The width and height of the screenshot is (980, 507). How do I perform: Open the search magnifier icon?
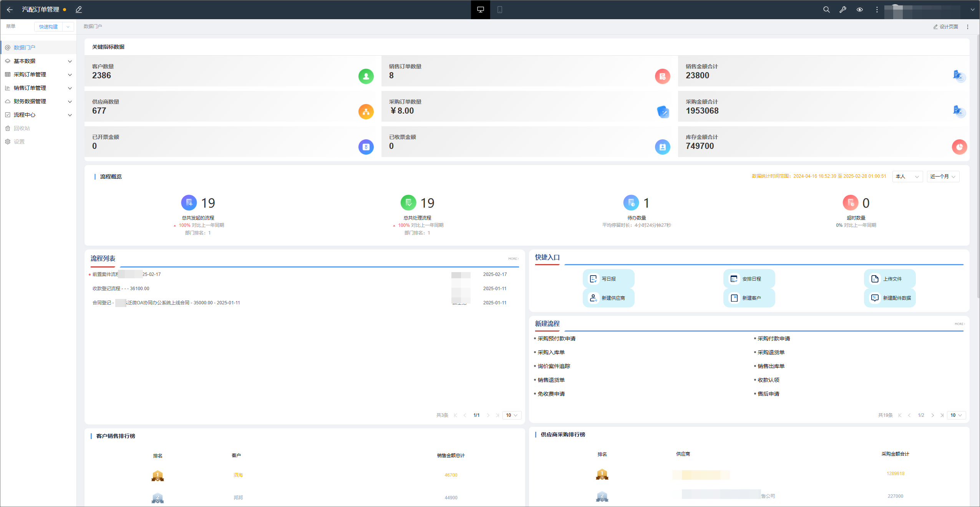click(826, 10)
